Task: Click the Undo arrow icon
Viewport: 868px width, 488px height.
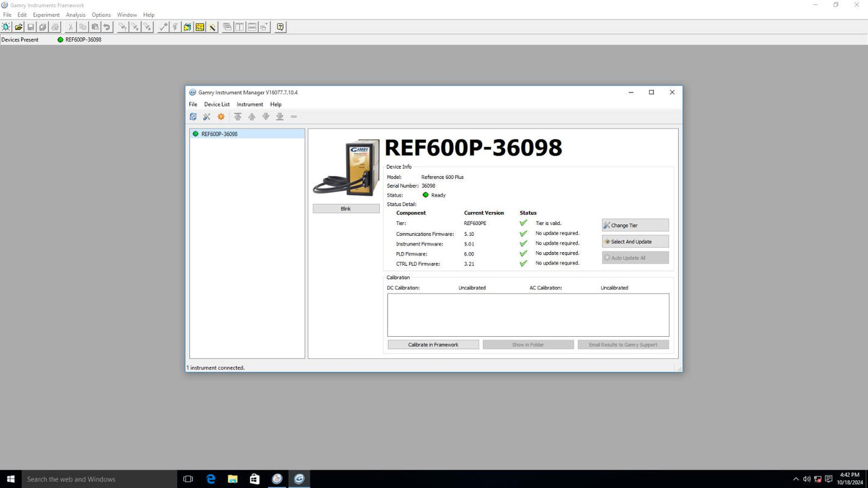Action: tap(107, 27)
